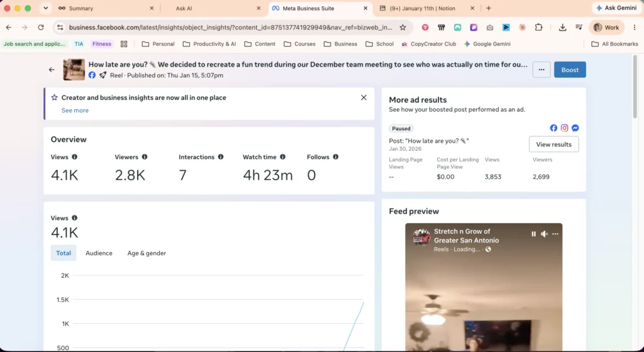Show info tooltip for Interactions
This screenshot has width=644, height=352.
tap(221, 157)
